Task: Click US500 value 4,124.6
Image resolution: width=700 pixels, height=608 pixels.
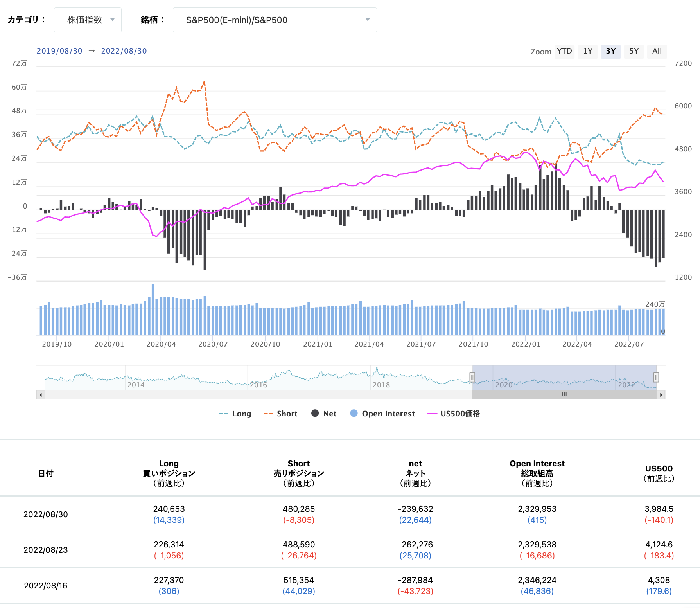Action: [659, 545]
